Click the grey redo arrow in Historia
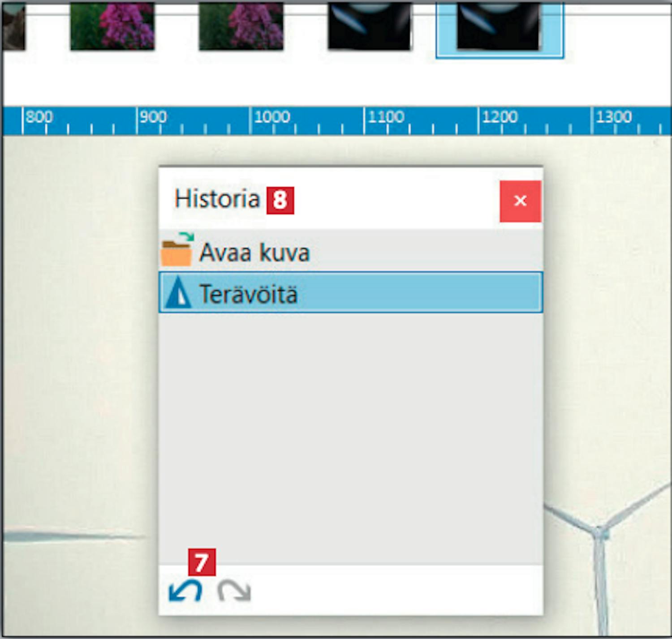 (x=234, y=591)
